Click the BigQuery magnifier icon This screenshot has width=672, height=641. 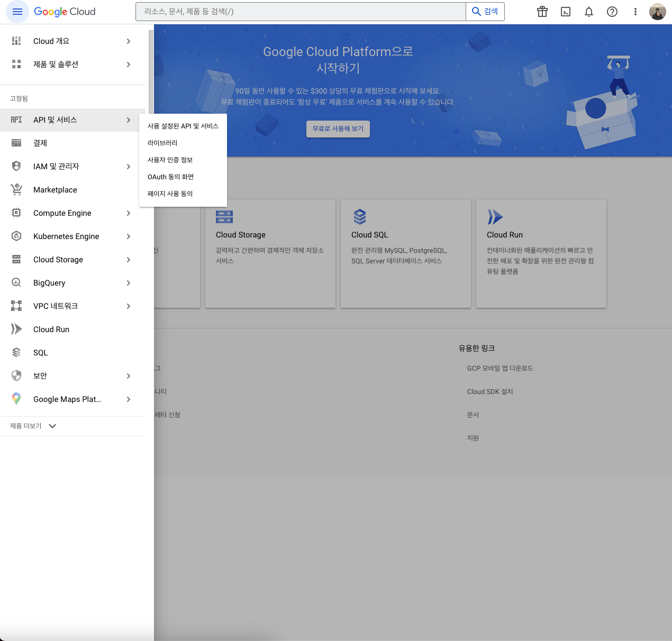(x=16, y=282)
